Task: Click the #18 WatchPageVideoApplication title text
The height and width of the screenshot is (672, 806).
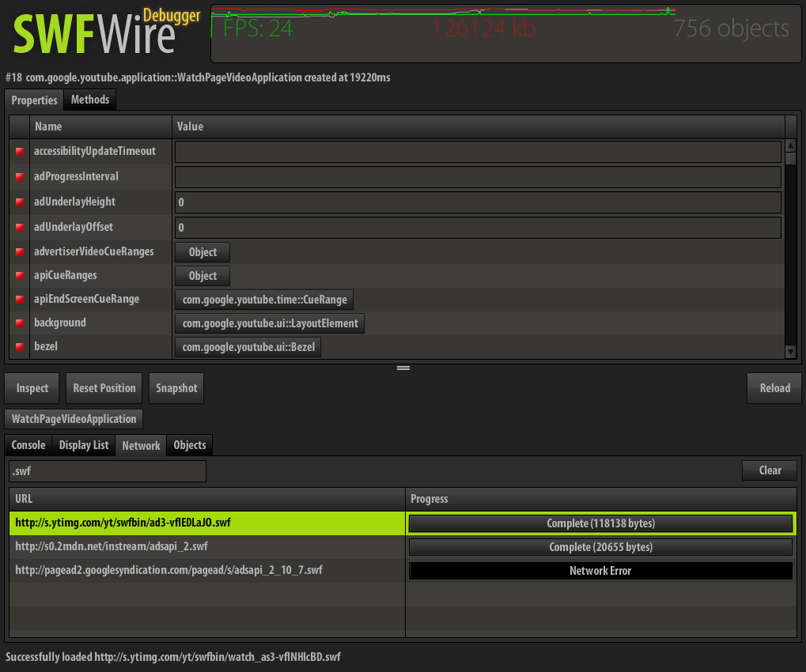Action: (198, 77)
